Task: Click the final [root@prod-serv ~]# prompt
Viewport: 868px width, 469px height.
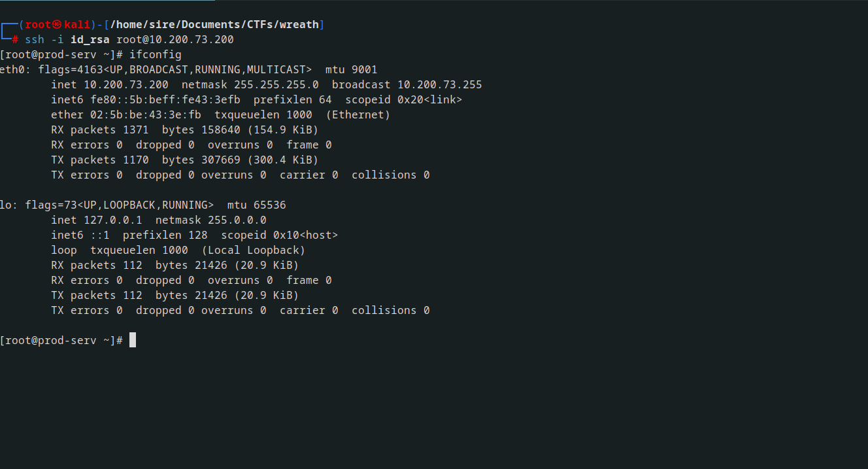Action: (61, 341)
